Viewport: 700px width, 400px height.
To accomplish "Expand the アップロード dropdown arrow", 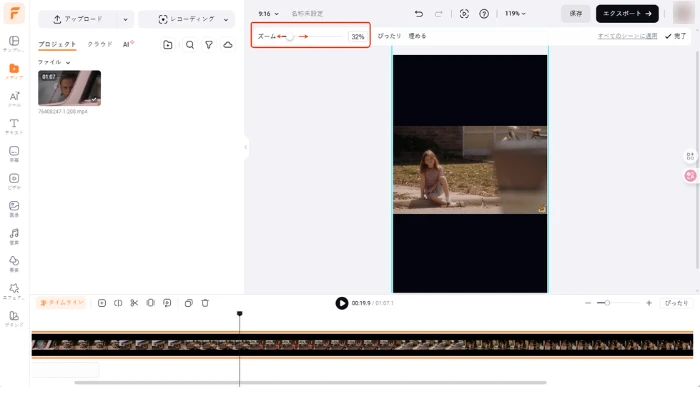I will (x=124, y=19).
